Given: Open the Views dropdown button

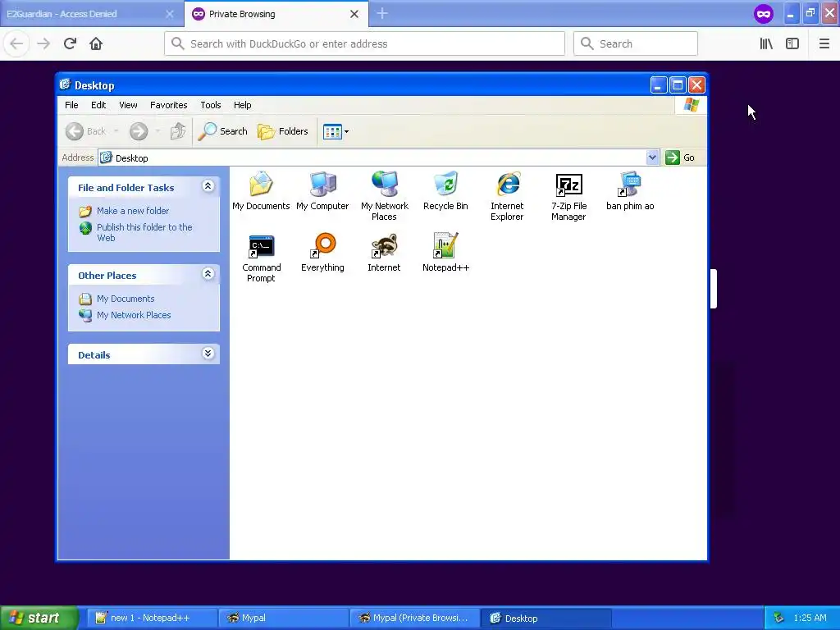Looking at the screenshot, I should (336, 131).
